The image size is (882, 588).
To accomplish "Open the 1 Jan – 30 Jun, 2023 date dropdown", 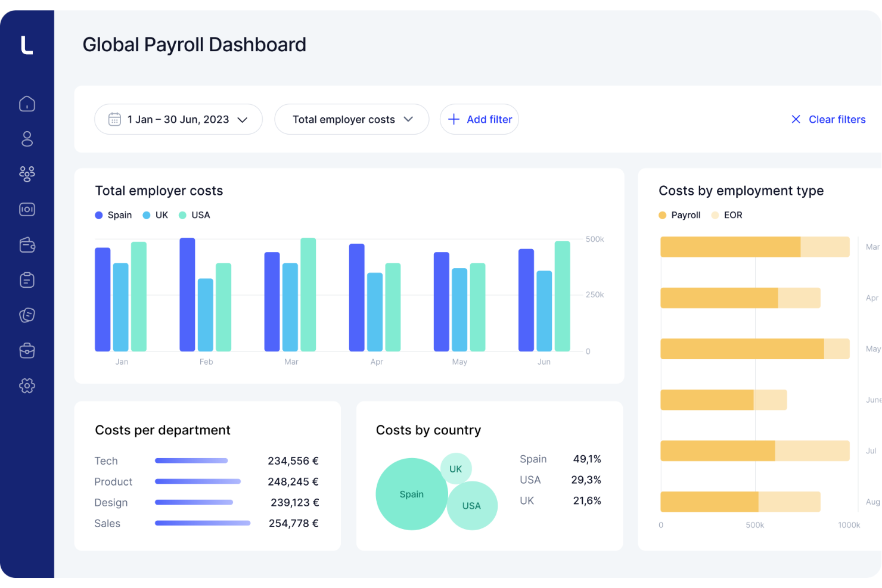I will pyautogui.click(x=178, y=119).
